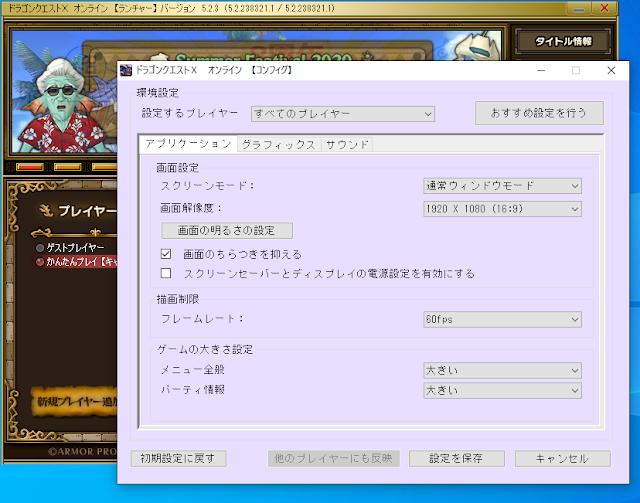Minimize the launcher window

click(578, 8)
